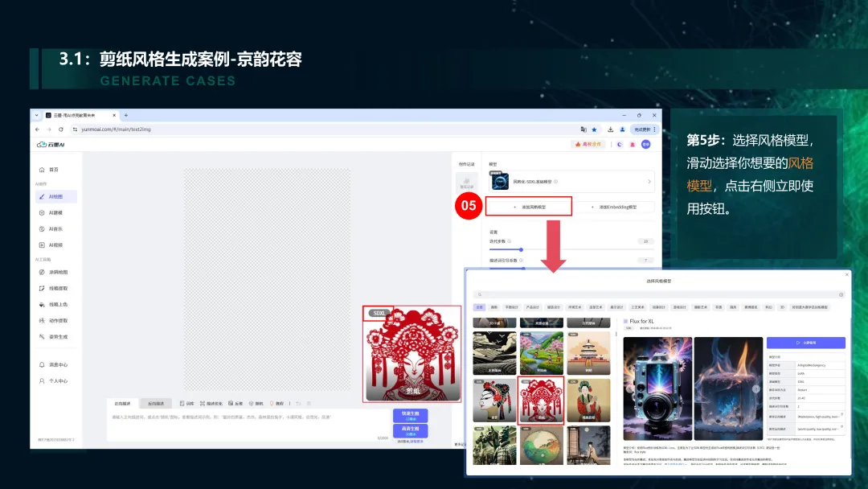The height and width of the screenshot is (489, 868).
Task: Open browser downloads icon
Action: click(x=610, y=129)
